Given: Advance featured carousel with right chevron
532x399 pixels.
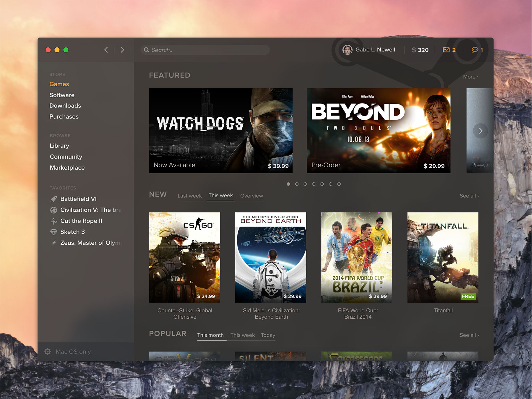Looking at the screenshot, I should (x=481, y=130).
